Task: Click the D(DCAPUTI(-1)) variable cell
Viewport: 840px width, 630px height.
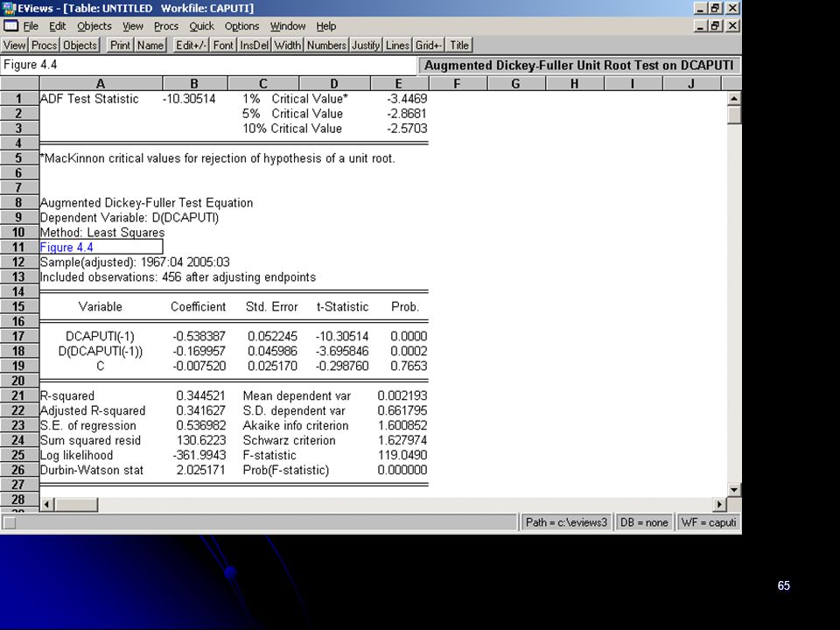Action: 100,352
